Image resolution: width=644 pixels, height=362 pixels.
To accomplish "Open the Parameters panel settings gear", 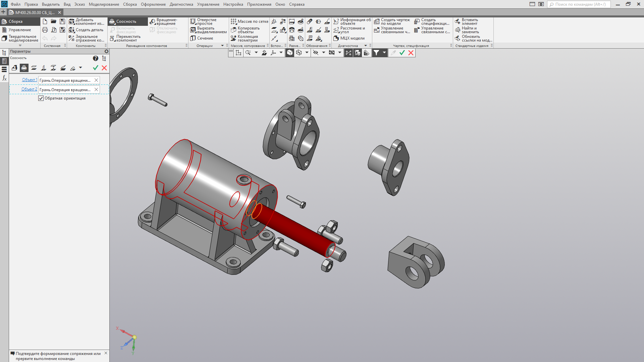I will pyautogui.click(x=106, y=51).
